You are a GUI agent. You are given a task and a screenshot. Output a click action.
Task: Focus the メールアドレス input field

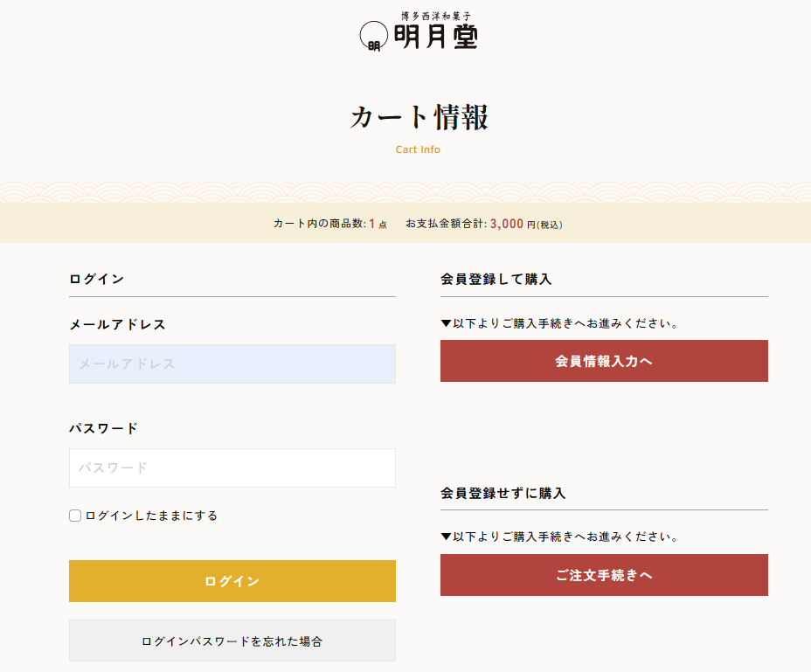(232, 364)
